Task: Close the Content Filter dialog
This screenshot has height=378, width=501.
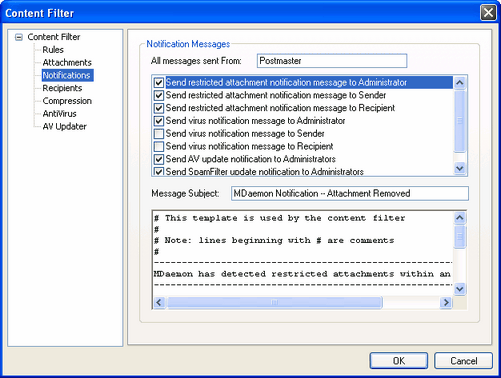Action: [488, 13]
